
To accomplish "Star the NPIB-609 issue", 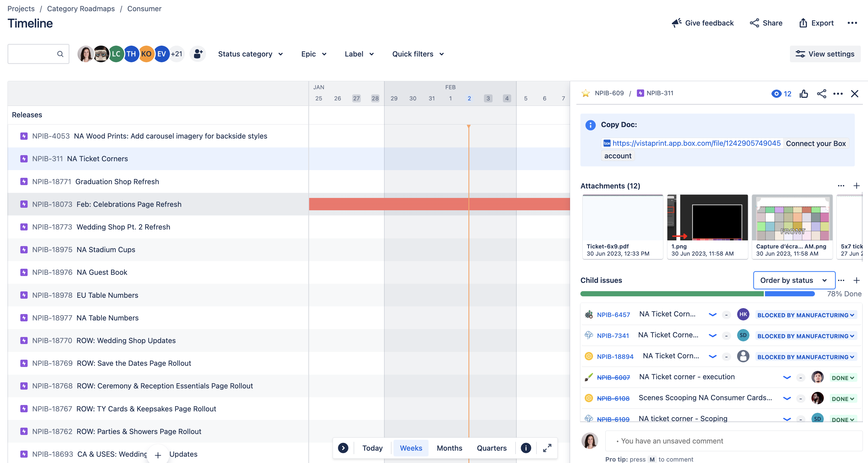I will pyautogui.click(x=586, y=93).
